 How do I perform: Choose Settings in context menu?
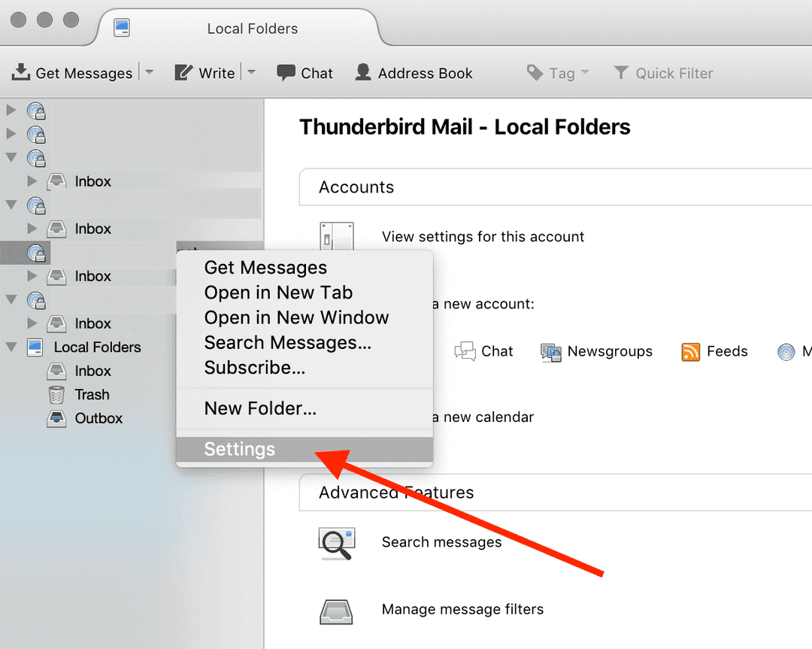304,449
